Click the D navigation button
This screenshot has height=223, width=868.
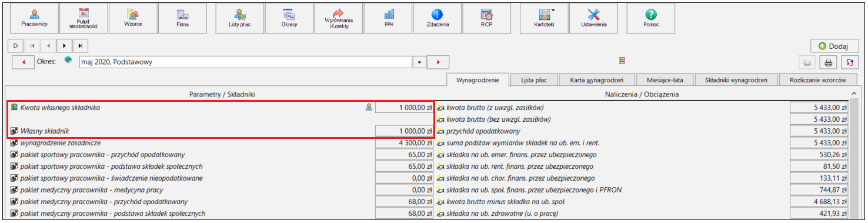click(15, 45)
